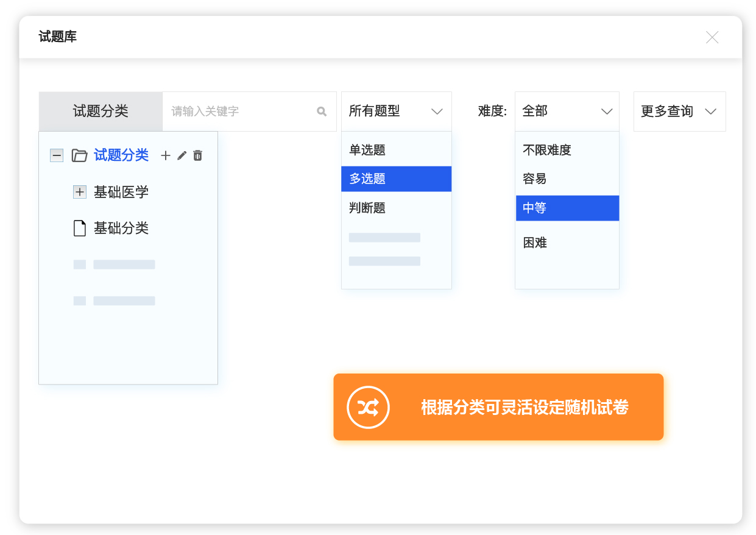
Task: Click the open folder icon for 试题分类
Action: pyautogui.click(x=79, y=156)
